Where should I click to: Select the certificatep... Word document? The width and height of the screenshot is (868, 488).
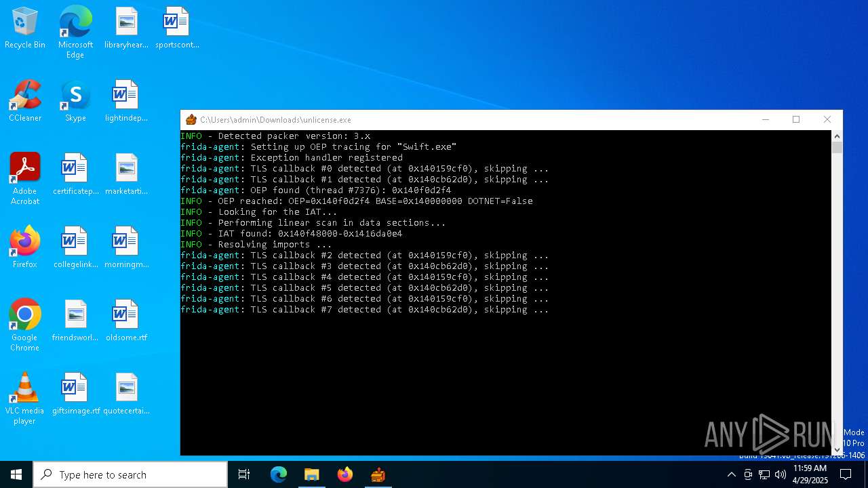[75, 175]
